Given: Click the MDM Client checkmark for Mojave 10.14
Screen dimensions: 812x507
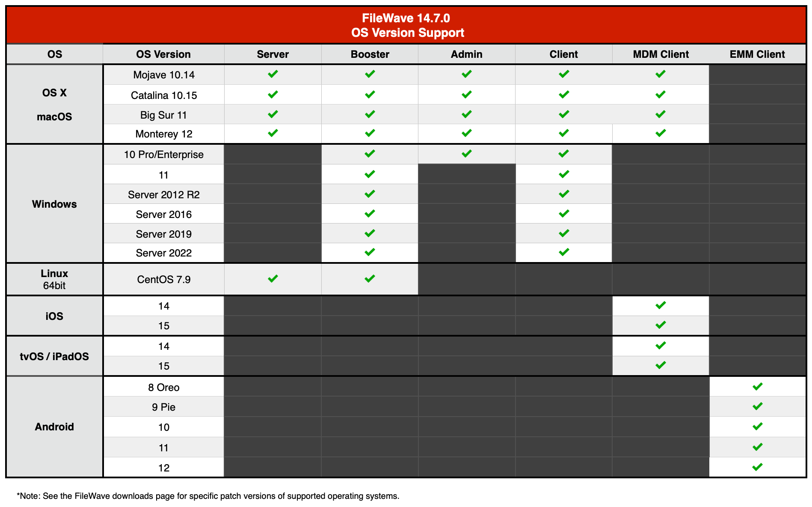Looking at the screenshot, I should 661,74.
